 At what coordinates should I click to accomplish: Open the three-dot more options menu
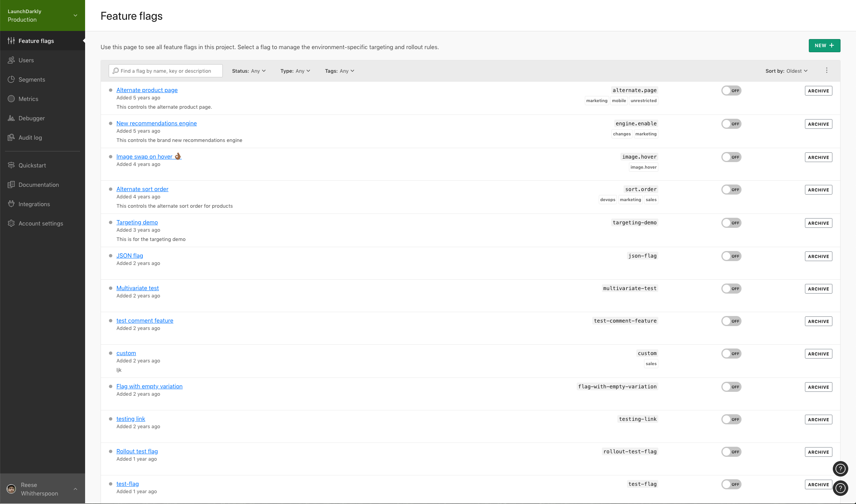(x=827, y=70)
